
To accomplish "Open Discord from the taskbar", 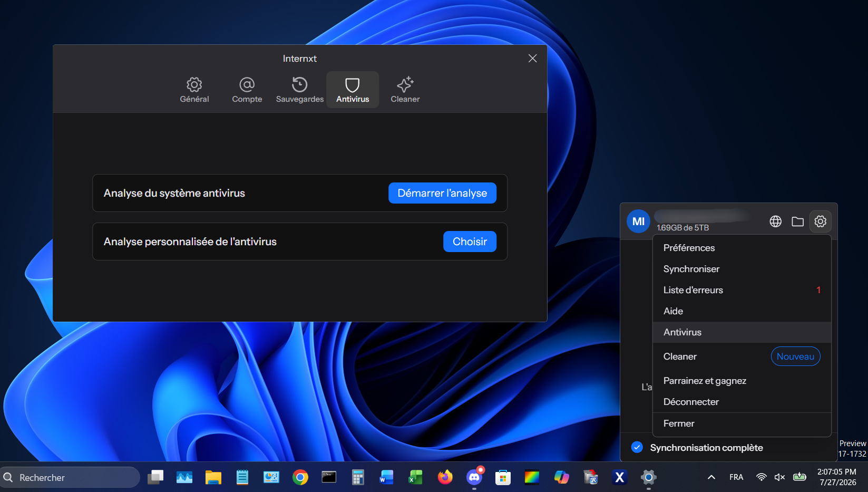I will tap(474, 477).
